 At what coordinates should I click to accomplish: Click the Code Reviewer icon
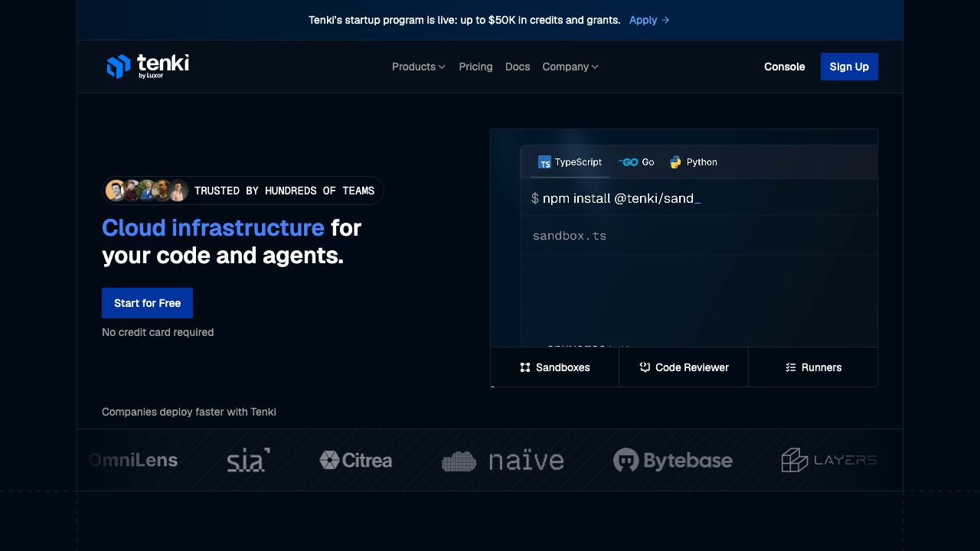point(645,367)
